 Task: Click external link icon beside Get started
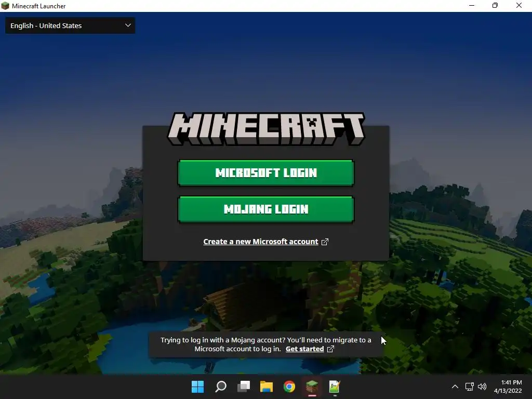330,349
